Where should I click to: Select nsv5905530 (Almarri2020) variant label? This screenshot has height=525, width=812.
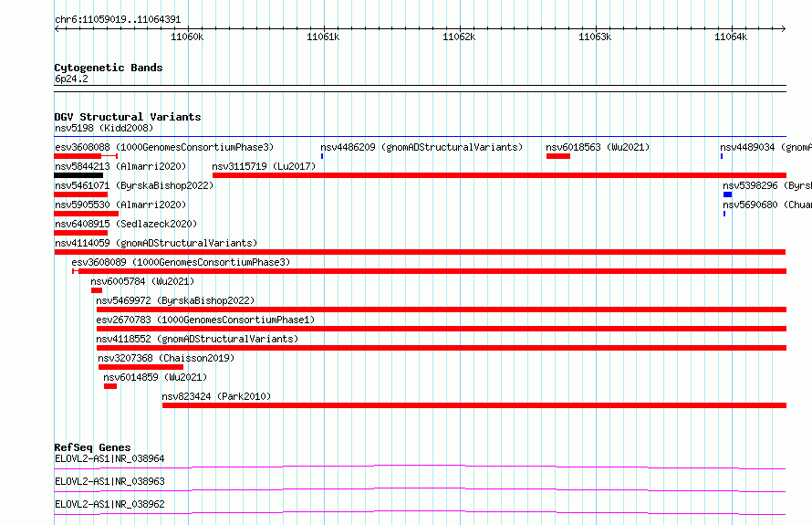coord(120,205)
